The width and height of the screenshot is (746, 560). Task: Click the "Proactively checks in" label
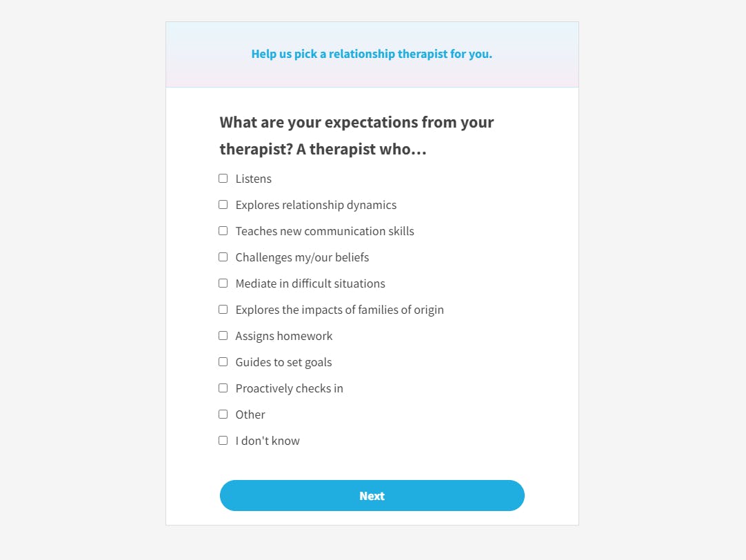[289, 388]
